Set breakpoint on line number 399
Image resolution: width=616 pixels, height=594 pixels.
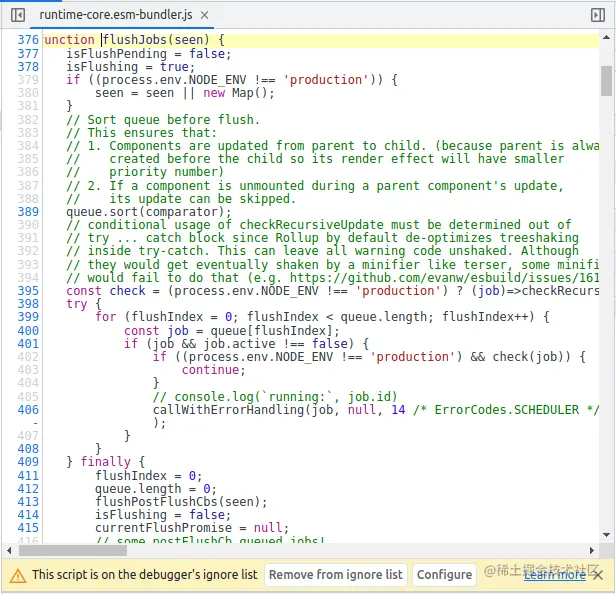click(x=28, y=317)
